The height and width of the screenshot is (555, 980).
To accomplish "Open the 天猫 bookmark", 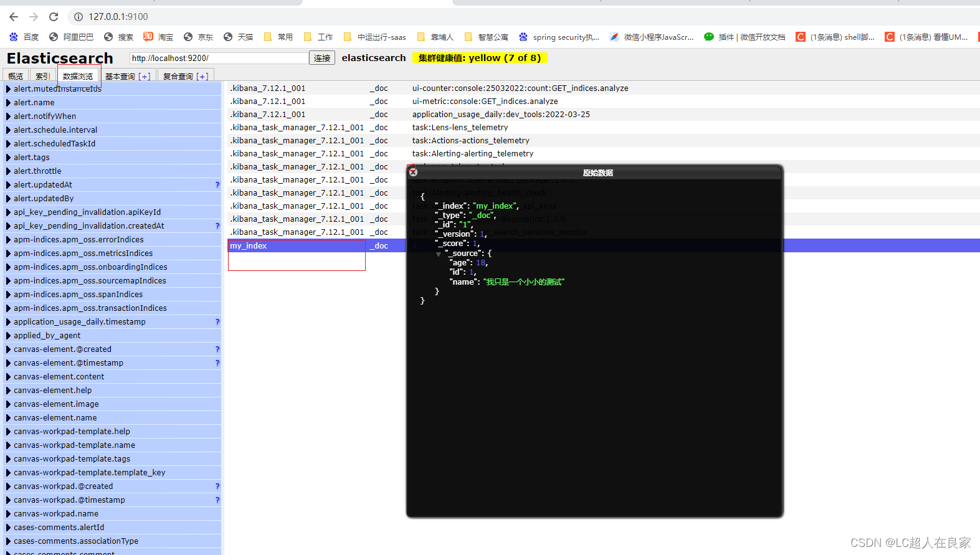I will pyautogui.click(x=238, y=37).
